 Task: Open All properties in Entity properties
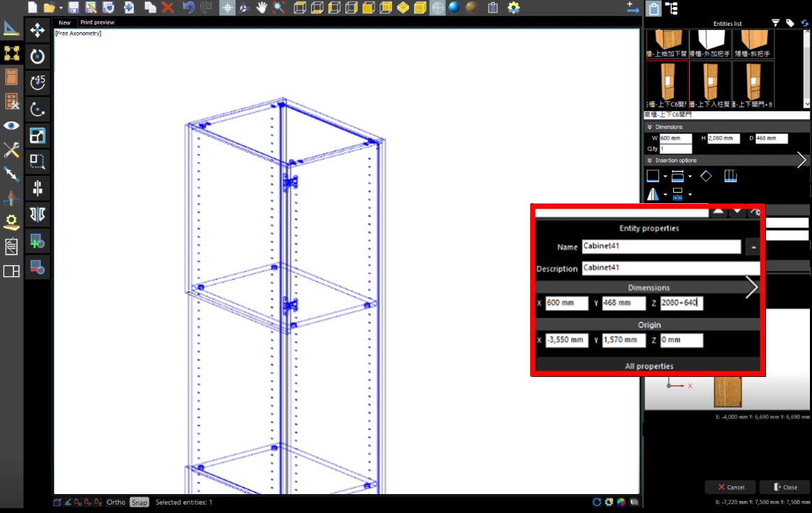[x=649, y=366]
